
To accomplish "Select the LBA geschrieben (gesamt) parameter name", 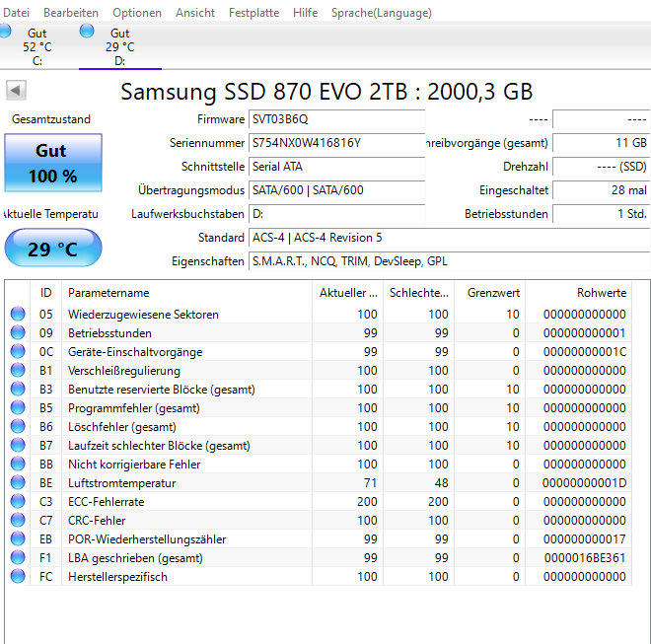I will point(135,558).
